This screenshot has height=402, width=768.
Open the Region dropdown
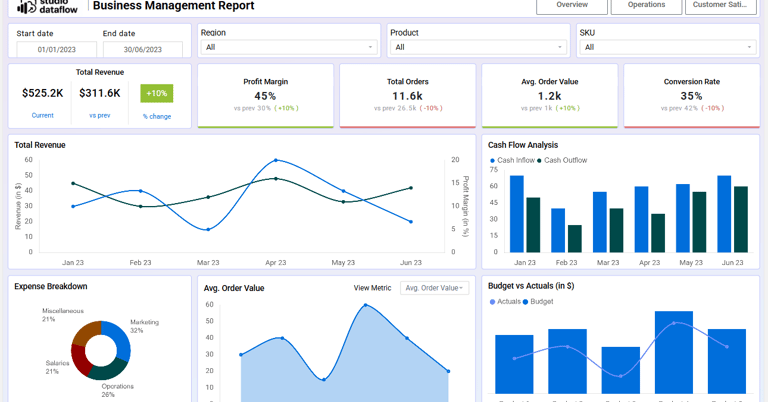[289, 47]
